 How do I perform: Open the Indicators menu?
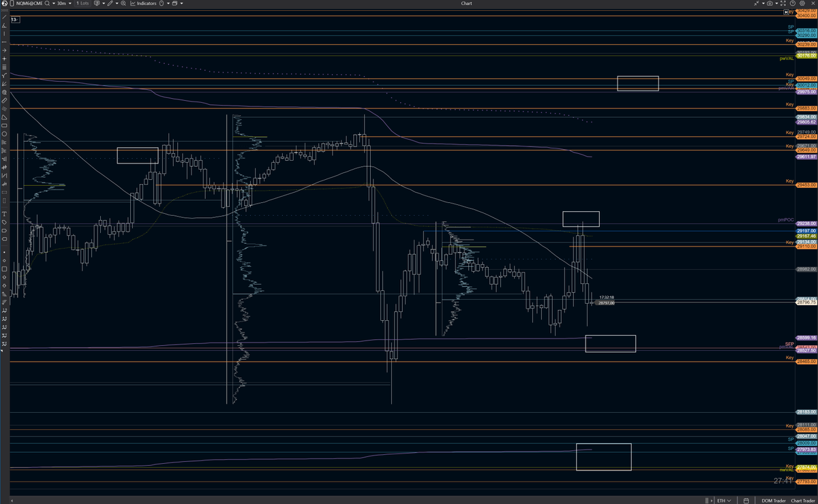pyautogui.click(x=143, y=3)
